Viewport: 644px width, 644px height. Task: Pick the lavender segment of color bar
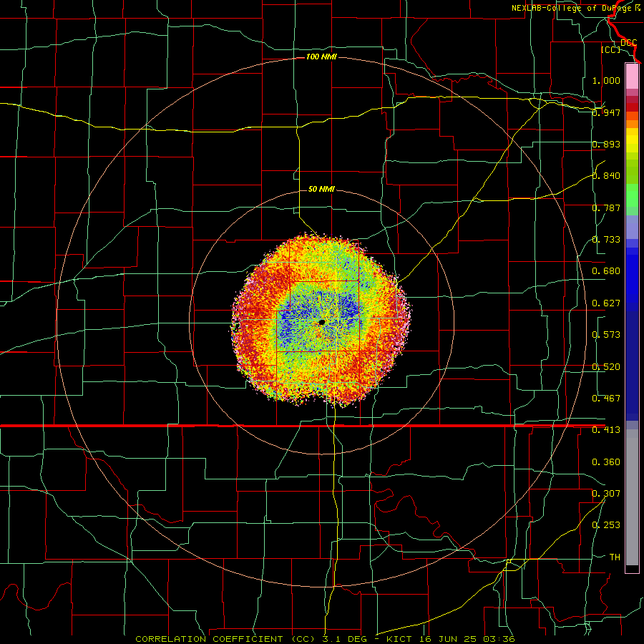[632, 227]
